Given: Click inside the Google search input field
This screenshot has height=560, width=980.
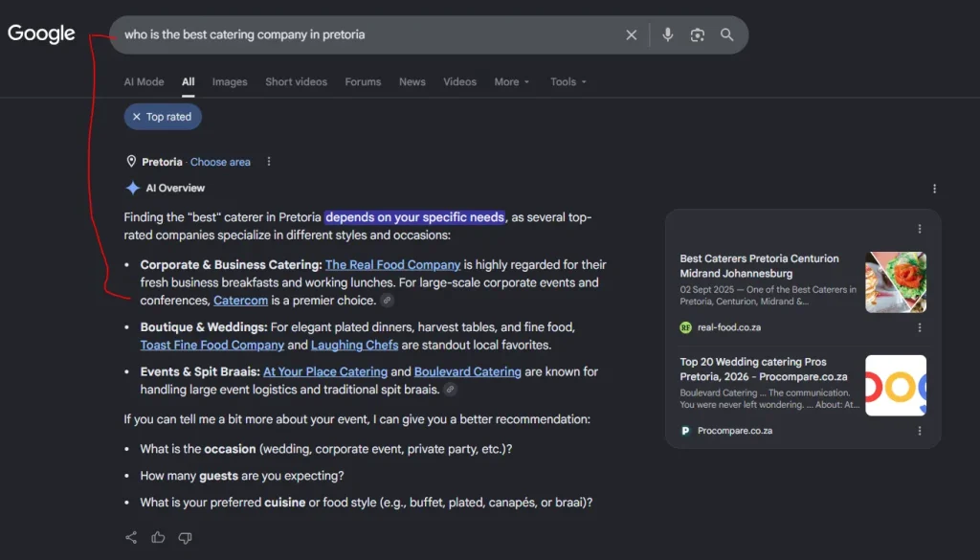Looking at the screenshot, I should 368,35.
